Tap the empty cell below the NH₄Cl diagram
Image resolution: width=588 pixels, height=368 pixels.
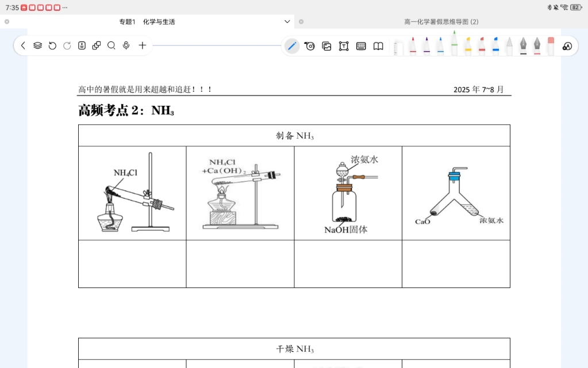click(132, 264)
